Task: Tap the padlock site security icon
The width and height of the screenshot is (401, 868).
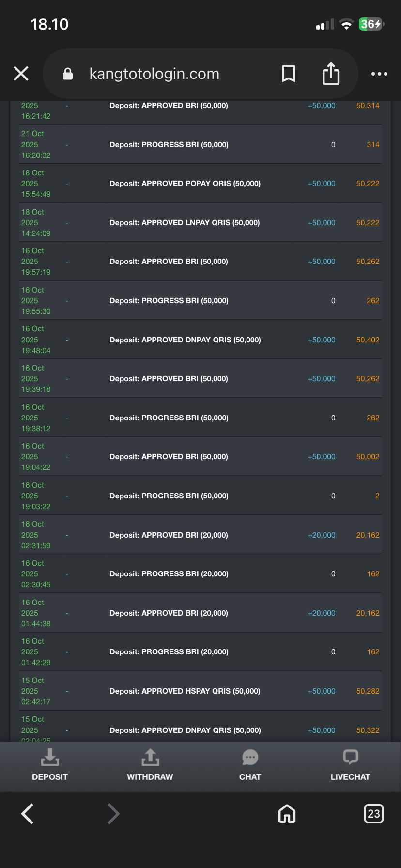Action: point(68,74)
